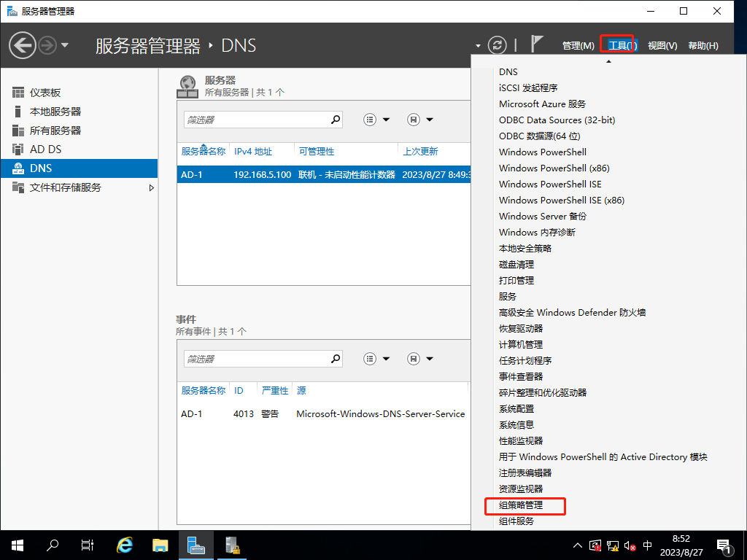Open DNS from the tools menu
This screenshot has width=747, height=560.
(x=508, y=72)
